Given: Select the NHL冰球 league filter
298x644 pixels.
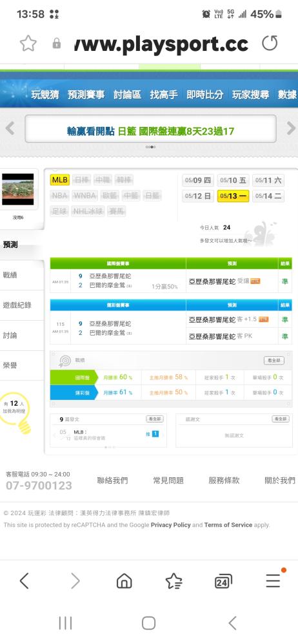Looking at the screenshot, I should [88, 211].
